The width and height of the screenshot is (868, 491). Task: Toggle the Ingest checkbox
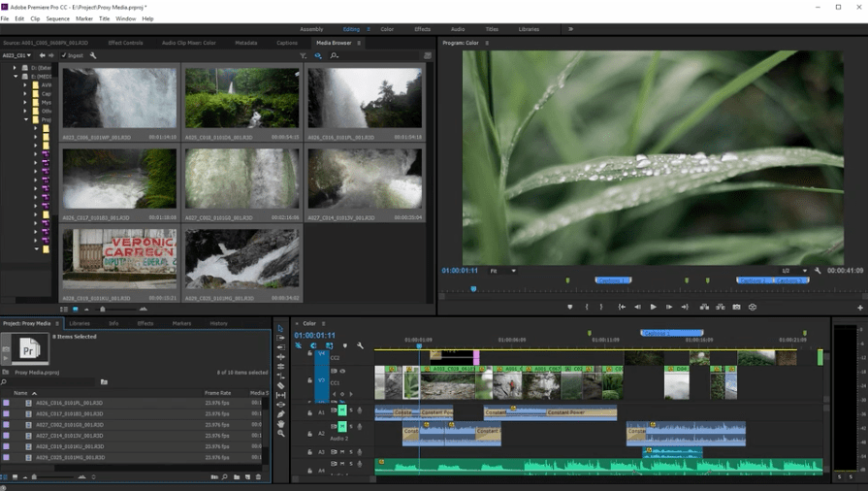click(65, 55)
